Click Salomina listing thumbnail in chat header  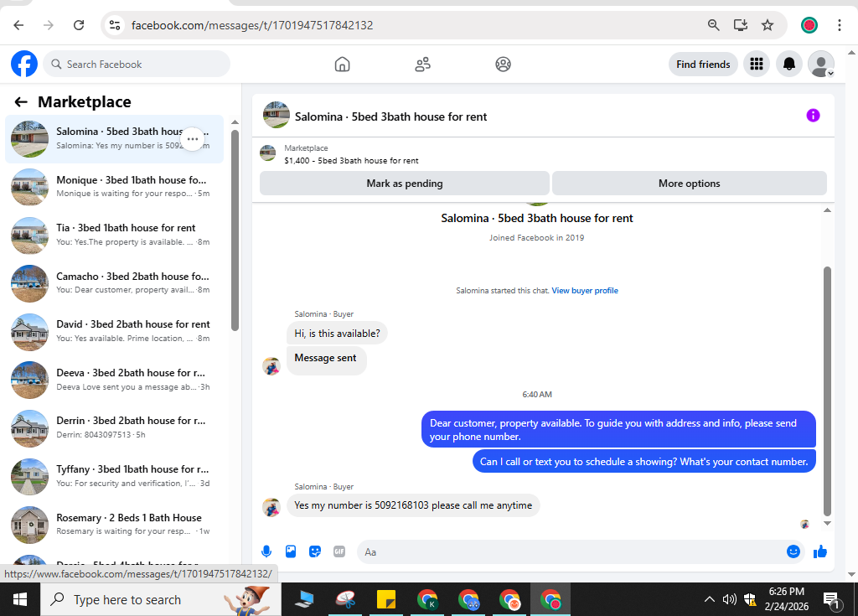(x=277, y=115)
